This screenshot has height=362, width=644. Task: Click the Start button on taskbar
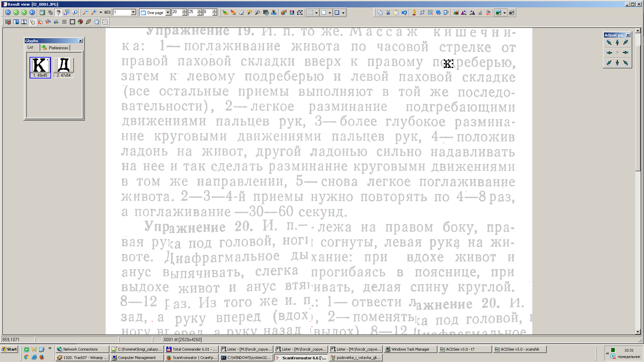pos(9,349)
